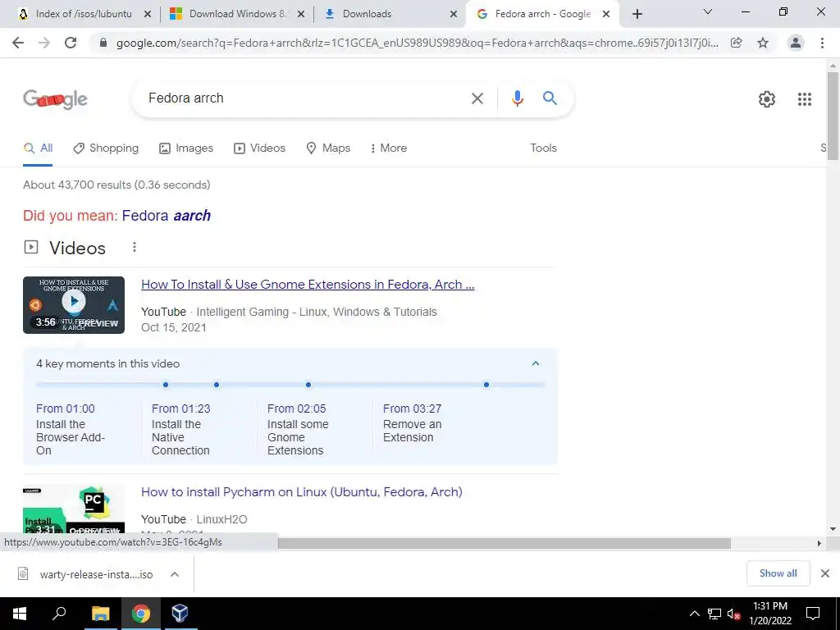Image resolution: width=840 pixels, height=630 pixels.
Task: Jump to From 01:00 key moment
Action: (x=66, y=409)
